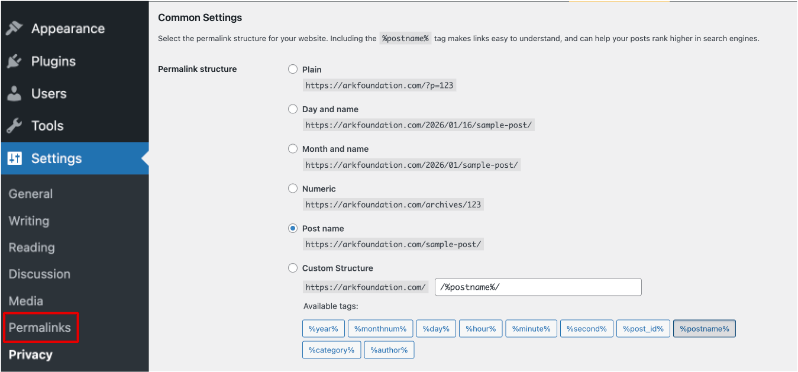Viewport: 798px width, 372px height.
Task: Insert the %post_id% tag
Action: tap(643, 329)
